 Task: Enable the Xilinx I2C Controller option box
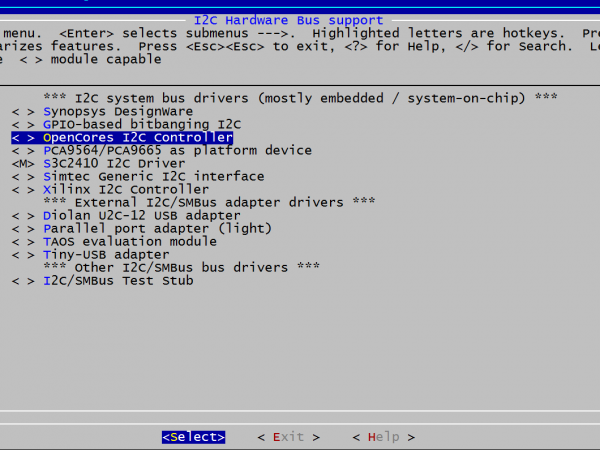tap(23, 189)
